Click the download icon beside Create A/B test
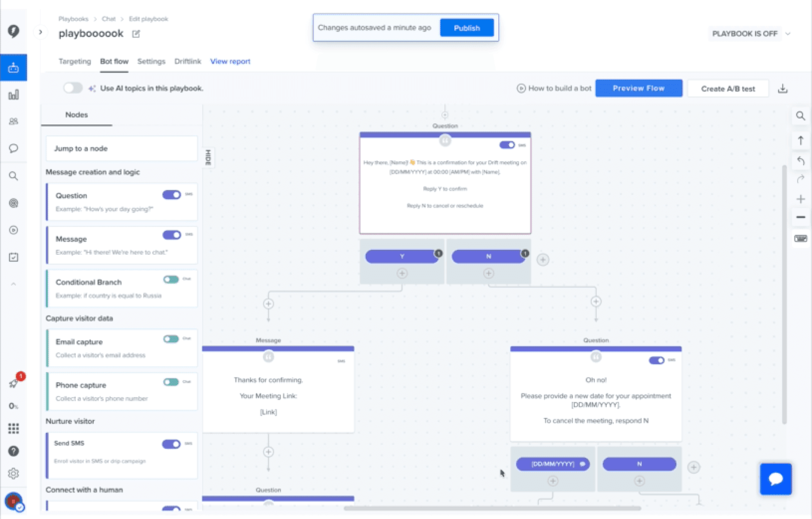Viewport: 812px width, 519px height. pyautogui.click(x=783, y=89)
